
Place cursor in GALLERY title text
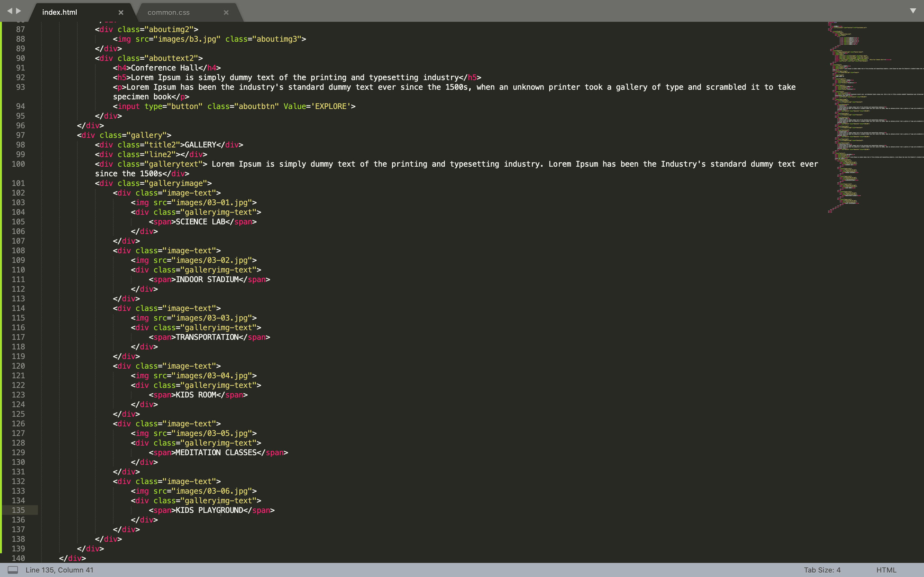click(201, 145)
